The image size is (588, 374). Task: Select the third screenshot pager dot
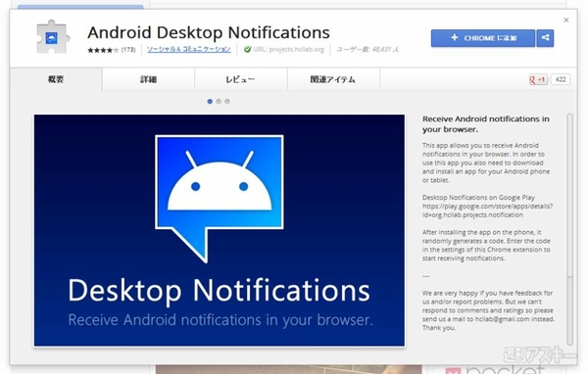(227, 101)
